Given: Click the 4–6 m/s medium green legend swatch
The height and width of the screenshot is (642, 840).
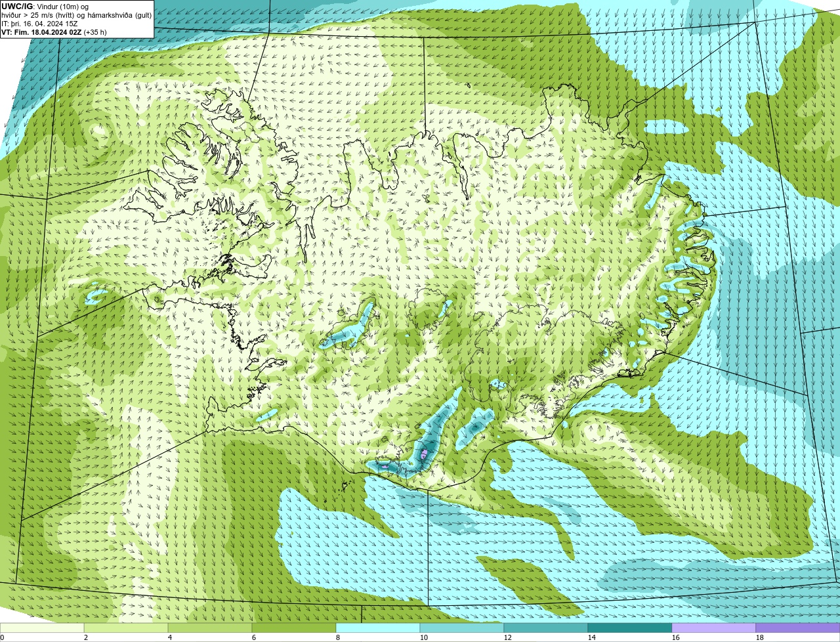Looking at the screenshot, I should pos(210,628).
